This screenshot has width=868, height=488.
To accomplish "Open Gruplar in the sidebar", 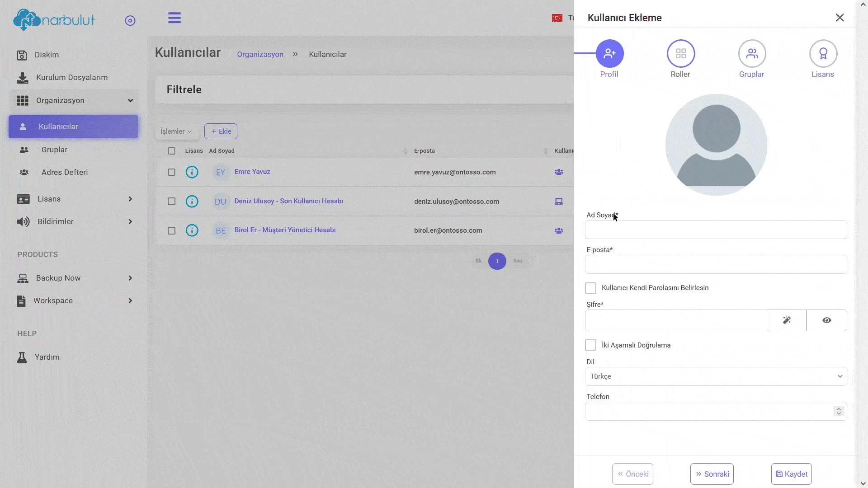I will [x=54, y=150].
